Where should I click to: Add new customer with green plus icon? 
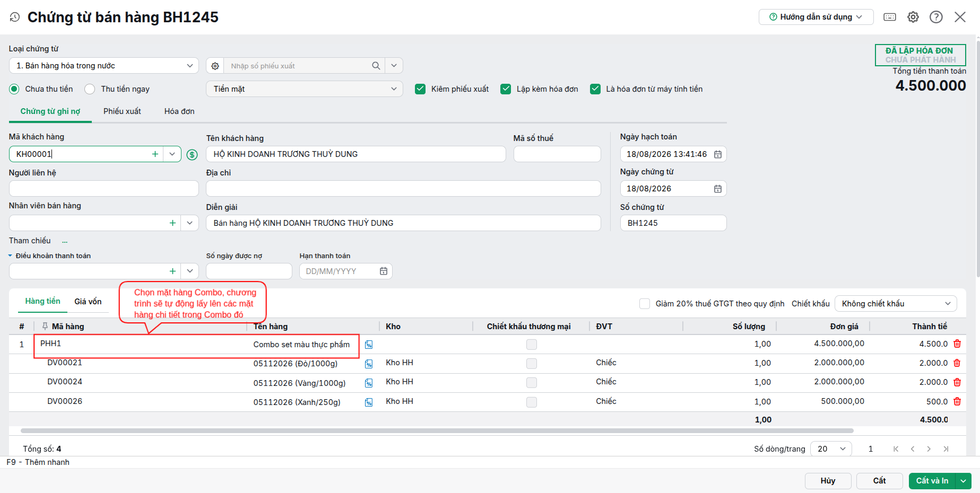tap(155, 154)
